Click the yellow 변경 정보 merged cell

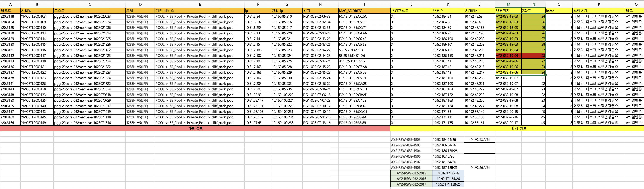517,128
